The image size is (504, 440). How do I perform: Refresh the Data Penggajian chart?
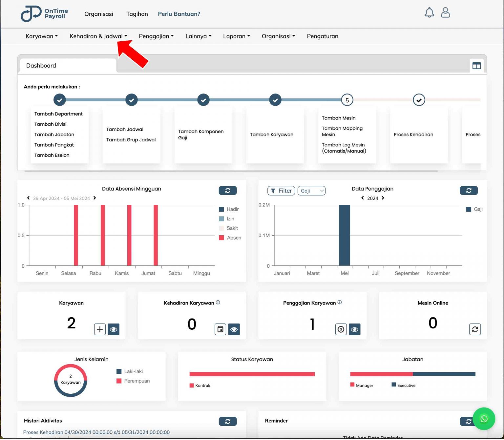click(469, 190)
